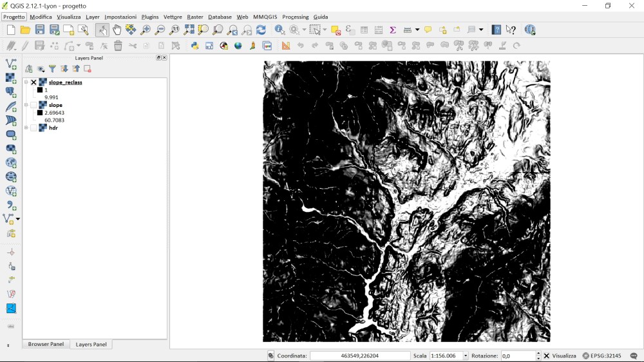Click the Refresh map icon
Screen dimensions: 644x362
tap(261, 30)
